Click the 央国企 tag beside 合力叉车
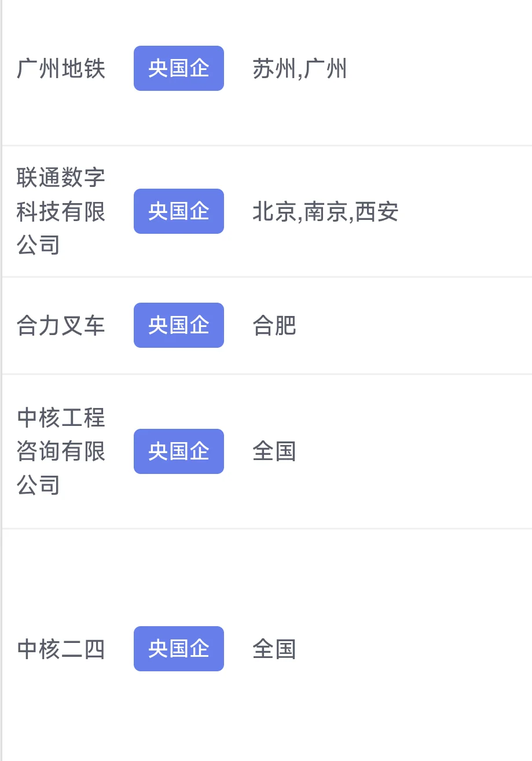 [179, 325]
